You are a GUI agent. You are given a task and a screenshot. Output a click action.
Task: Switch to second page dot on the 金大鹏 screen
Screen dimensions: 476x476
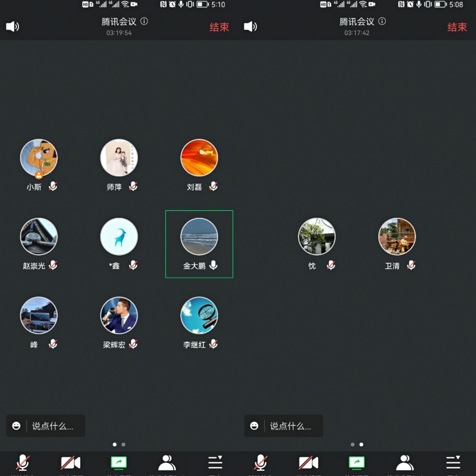124,444
